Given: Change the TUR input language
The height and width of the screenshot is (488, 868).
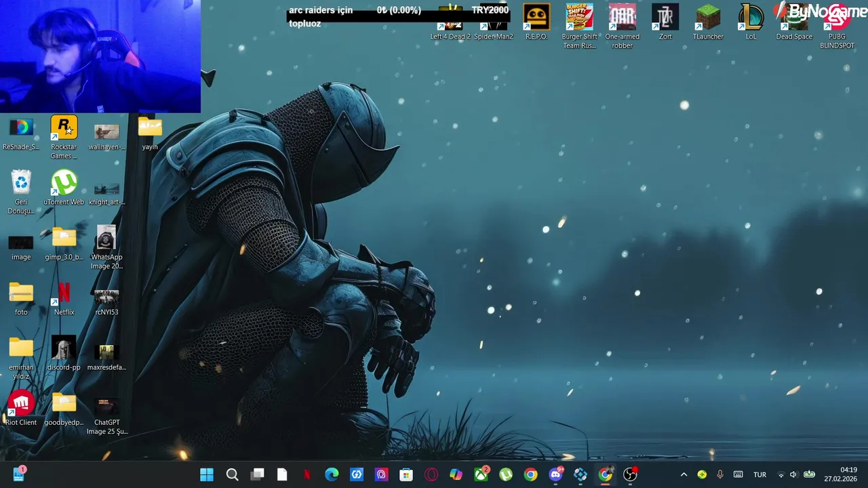Looking at the screenshot, I should pyautogui.click(x=759, y=474).
